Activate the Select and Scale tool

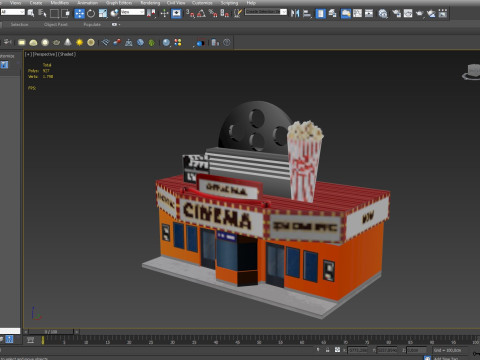tap(103, 13)
